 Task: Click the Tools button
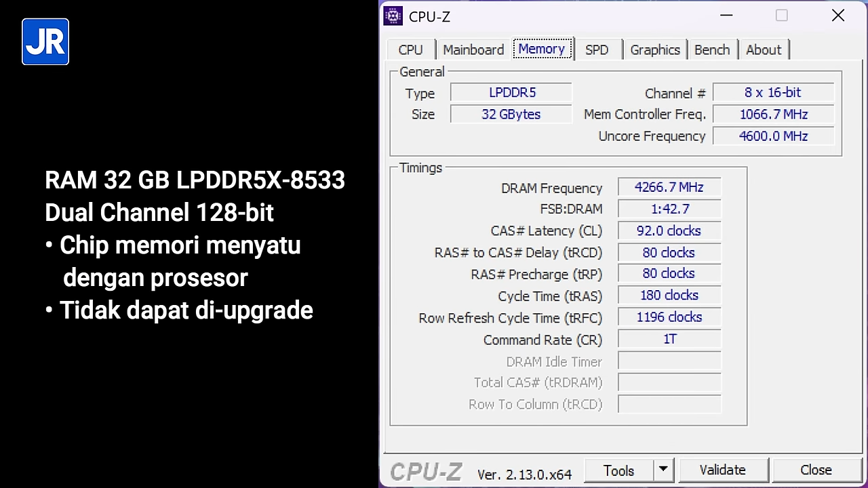point(618,470)
